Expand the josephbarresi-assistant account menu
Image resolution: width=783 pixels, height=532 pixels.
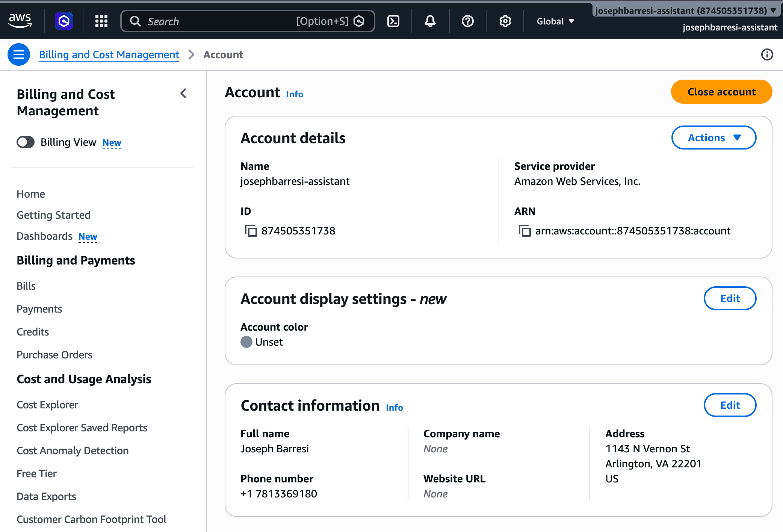686,11
